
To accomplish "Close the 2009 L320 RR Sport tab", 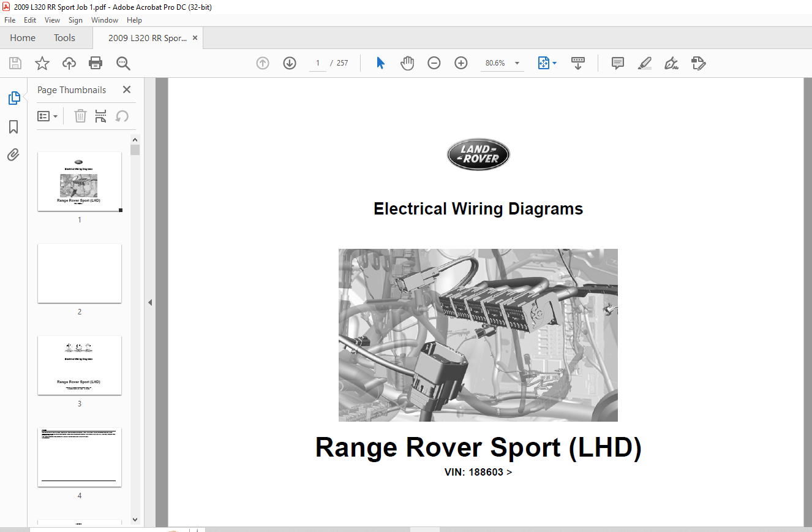I will (x=195, y=38).
